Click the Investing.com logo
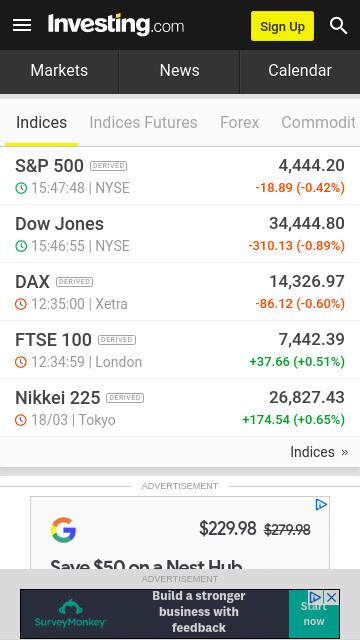Screen dimensions: 360x640 click(116, 25)
